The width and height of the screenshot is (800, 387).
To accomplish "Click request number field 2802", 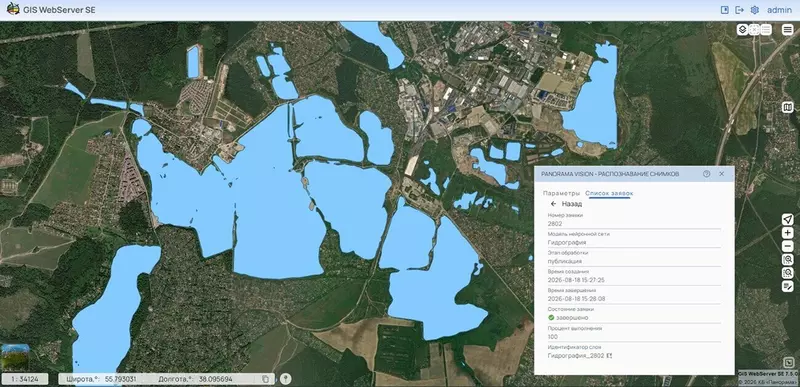I will pos(634,223).
